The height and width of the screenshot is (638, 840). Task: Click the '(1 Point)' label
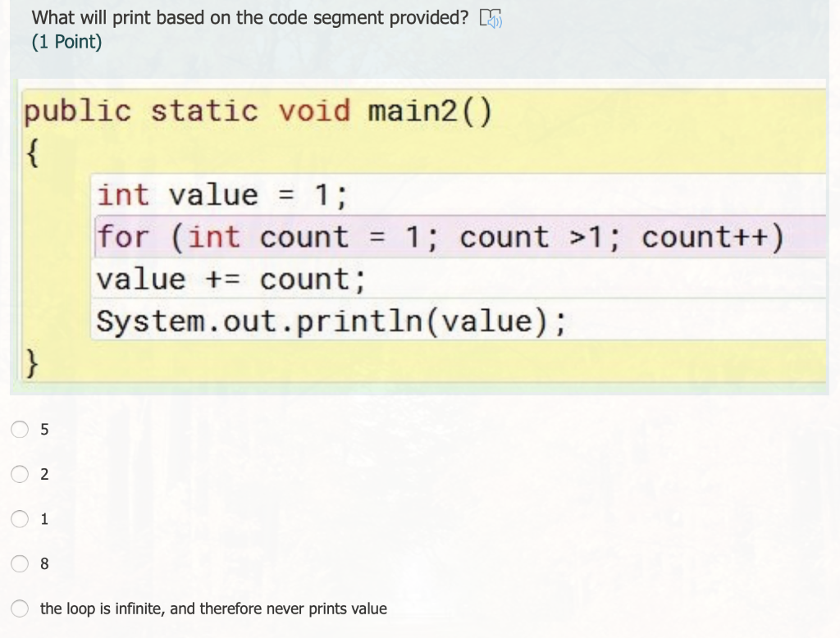click(x=66, y=42)
